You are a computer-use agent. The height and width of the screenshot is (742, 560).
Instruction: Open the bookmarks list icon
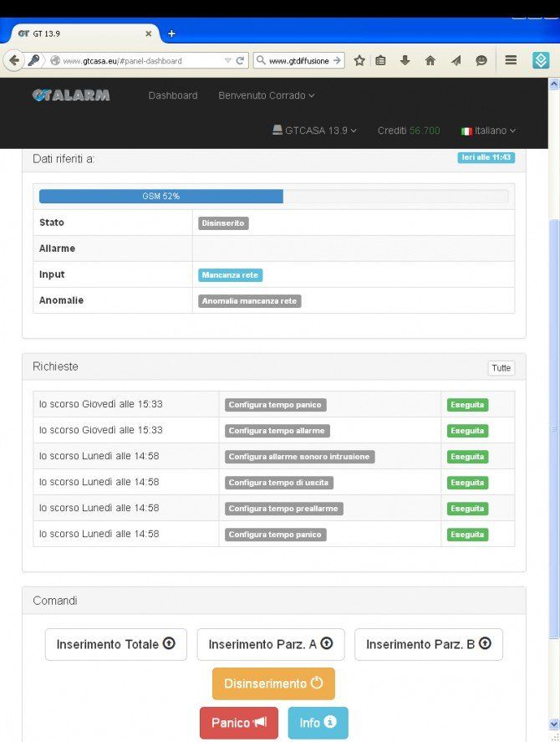click(381, 60)
